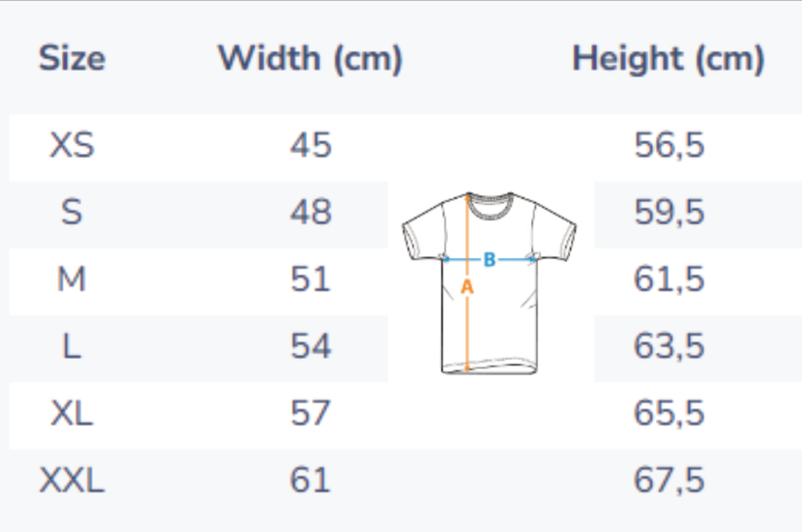Select the M size row label
This screenshot has height=532, width=802.
[72, 280]
